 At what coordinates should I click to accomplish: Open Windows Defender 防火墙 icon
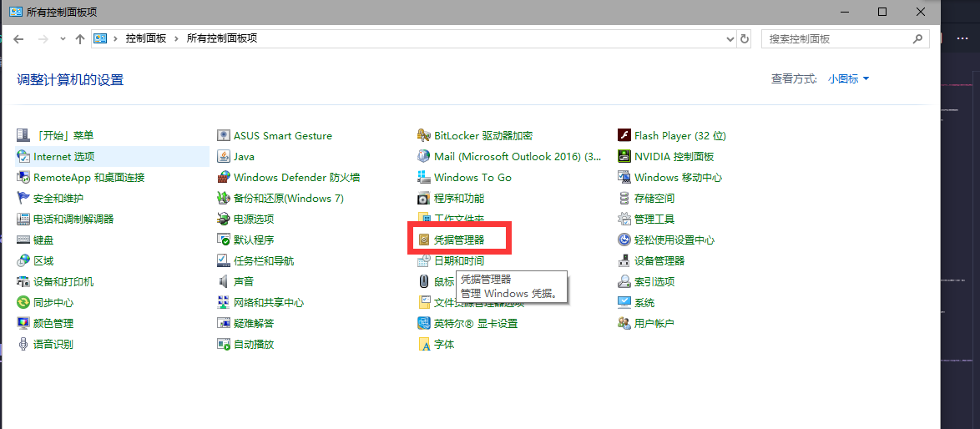point(224,178)
